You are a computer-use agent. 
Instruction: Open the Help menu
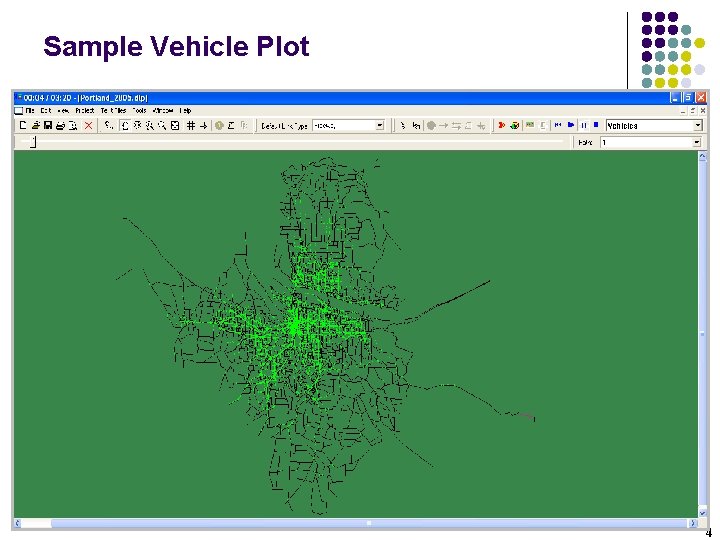click(x=186, y=111)
